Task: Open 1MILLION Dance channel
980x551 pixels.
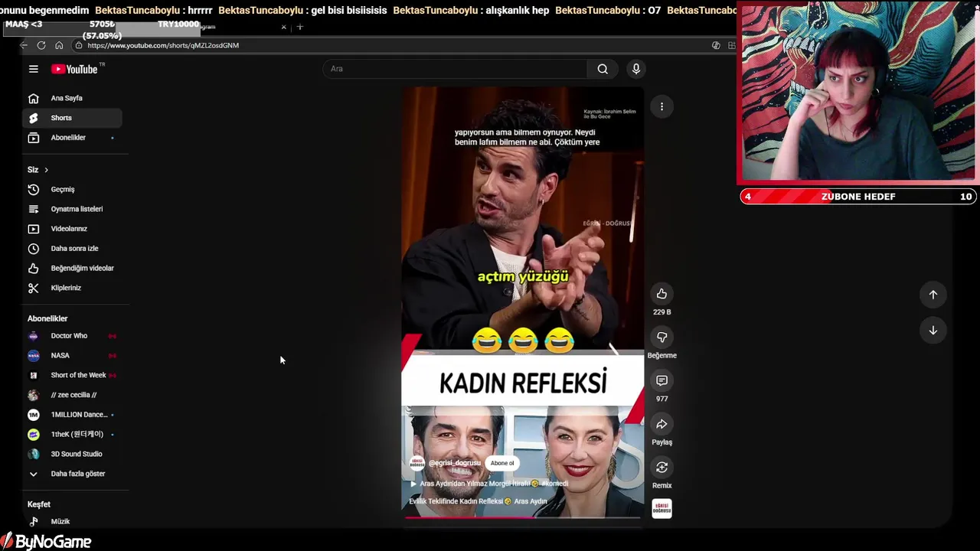Action: [72, 415]
